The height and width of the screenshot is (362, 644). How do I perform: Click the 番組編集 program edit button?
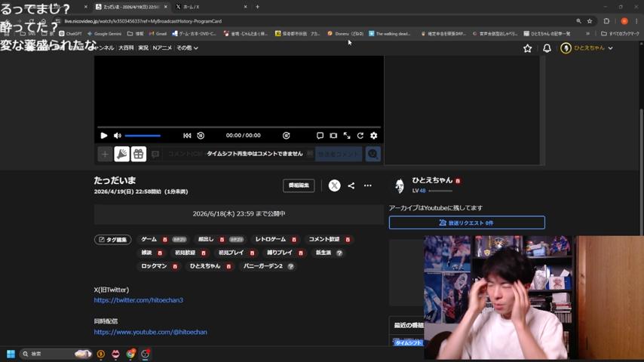299,186
